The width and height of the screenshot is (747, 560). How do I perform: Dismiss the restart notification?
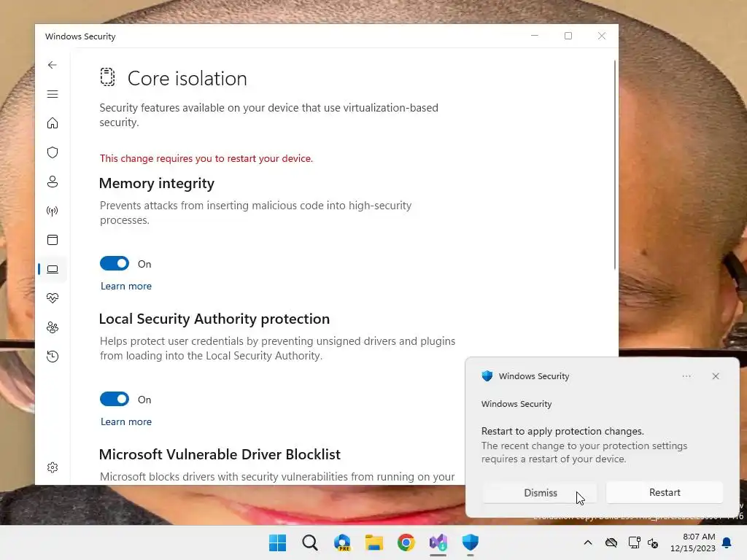click(540, 492)
